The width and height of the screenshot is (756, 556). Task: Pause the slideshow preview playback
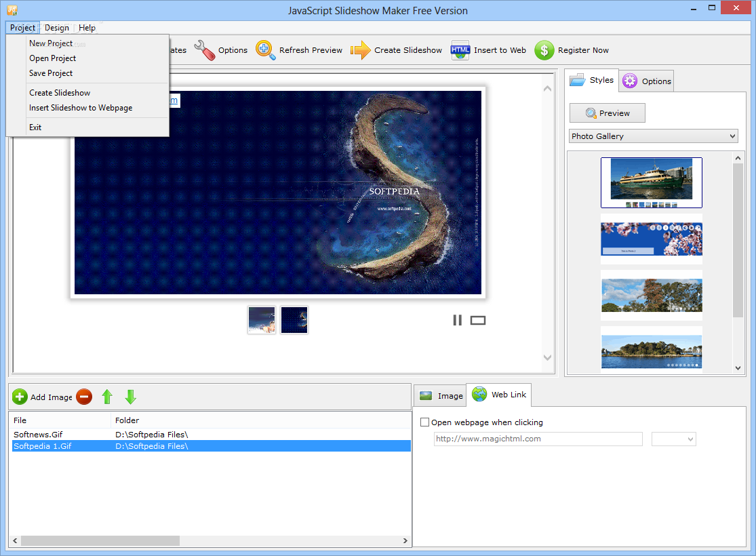[x=457, y=320]
